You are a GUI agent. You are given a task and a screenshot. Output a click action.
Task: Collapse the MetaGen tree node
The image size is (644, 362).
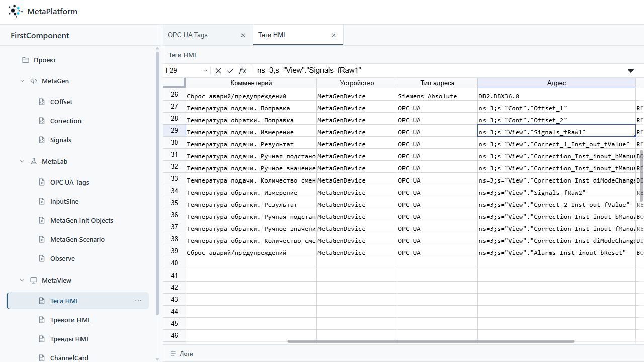point(22,81)
